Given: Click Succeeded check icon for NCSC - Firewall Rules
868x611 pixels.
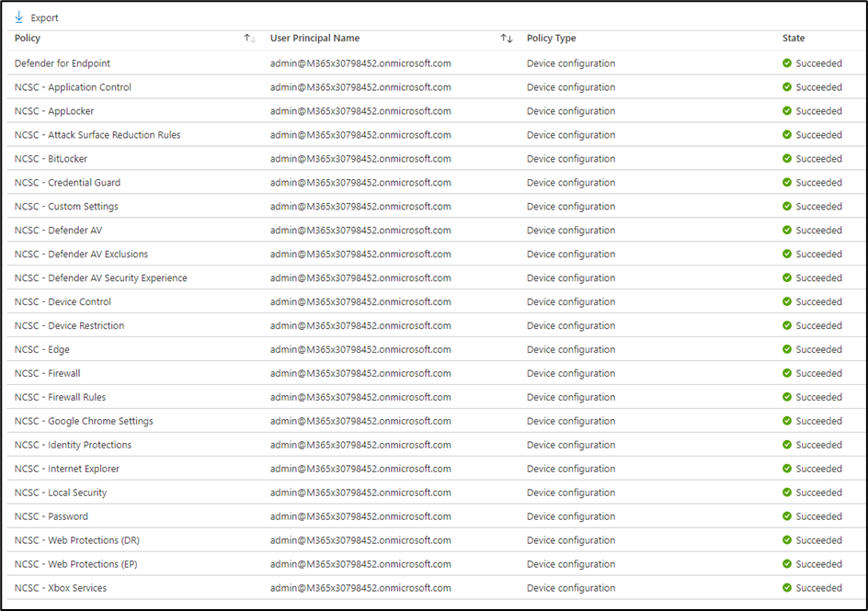Looking at the screenshot, I should click(787, 397).
